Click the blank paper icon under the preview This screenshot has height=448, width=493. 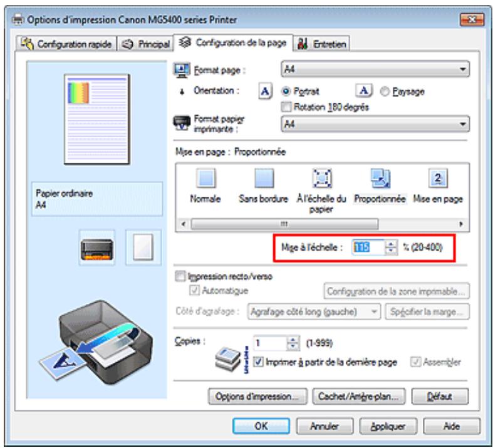coord(143,247)
